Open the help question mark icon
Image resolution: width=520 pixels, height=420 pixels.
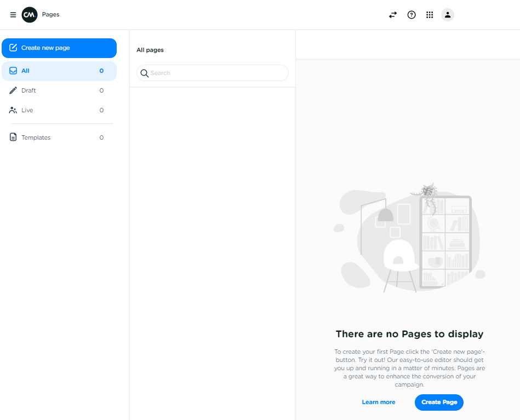pyautogui.click(x=412, y=15)
